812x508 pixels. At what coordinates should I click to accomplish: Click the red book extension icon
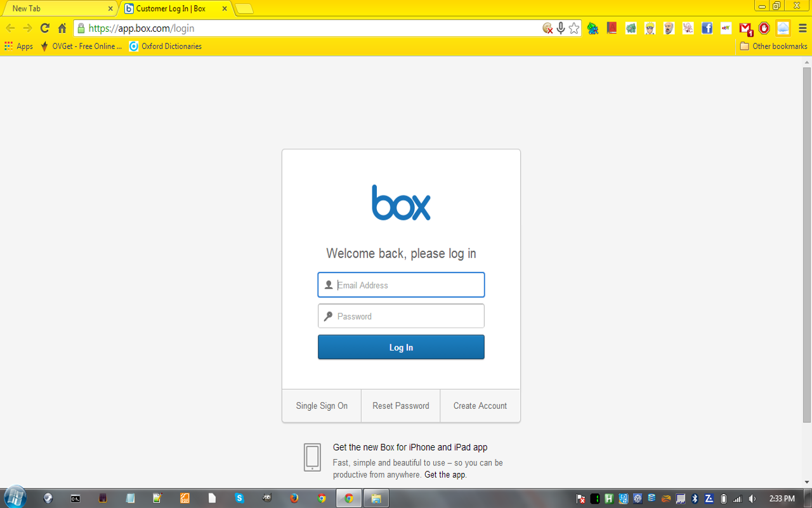pyautogui.click(x=612, y=28)
